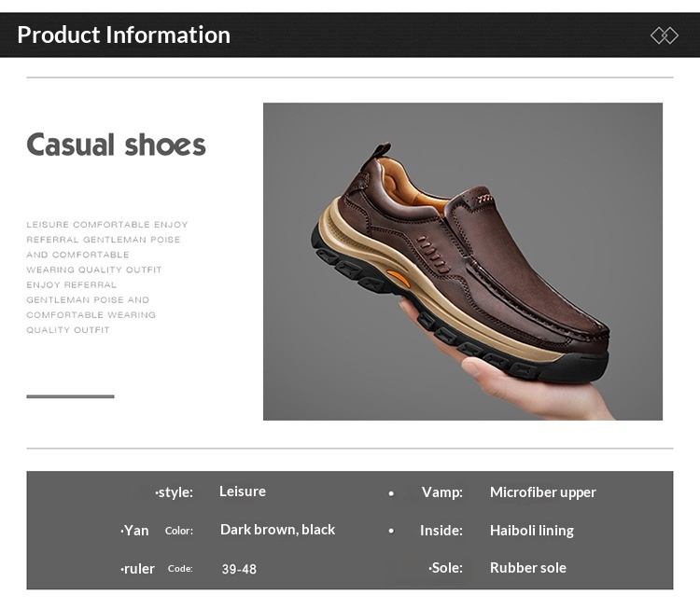Image resolution: width=700 pixels, height=609 pixels.
Task: Click the 39-48 size code value
Action: pyautogui.click(x=239, y=569)
